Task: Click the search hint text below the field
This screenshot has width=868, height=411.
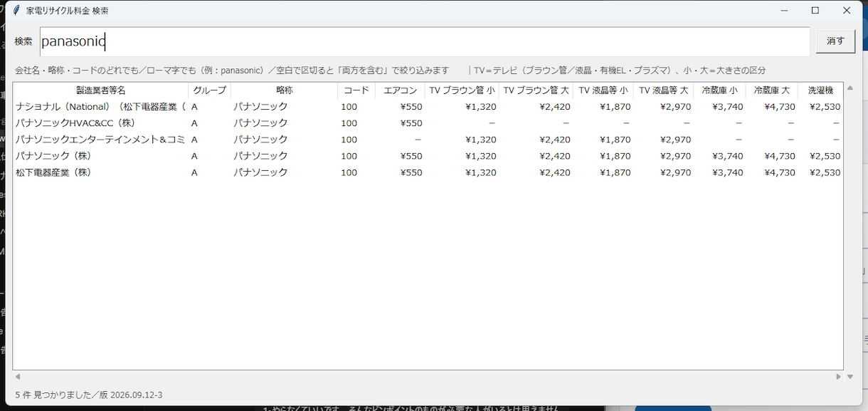Action: click(390, 71)
